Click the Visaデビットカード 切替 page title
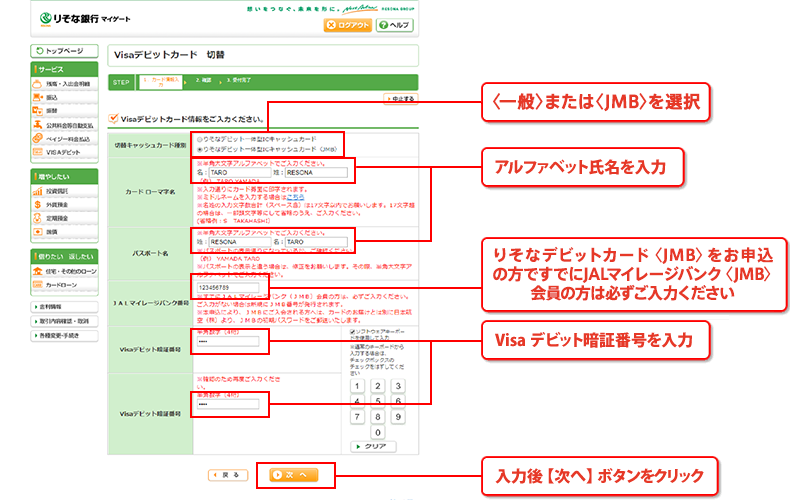The image size is (790, 500). 169,55
